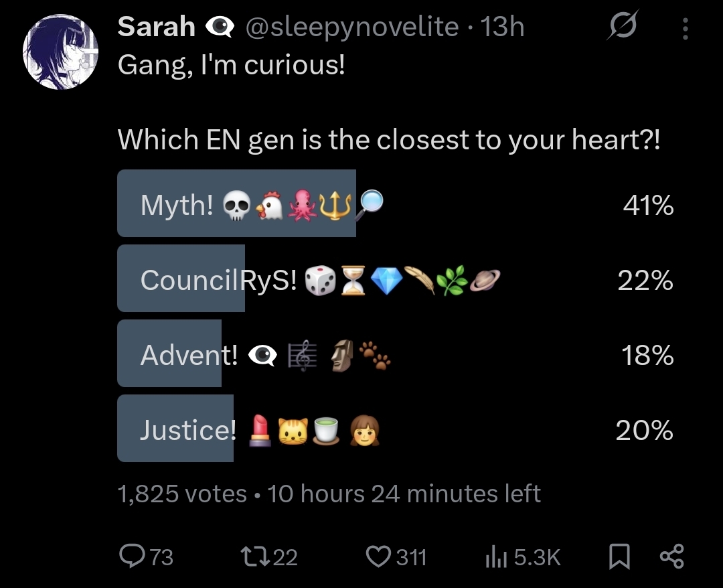Click the Grok slashed circle icon
723x588 pixels.
[623, 28]
